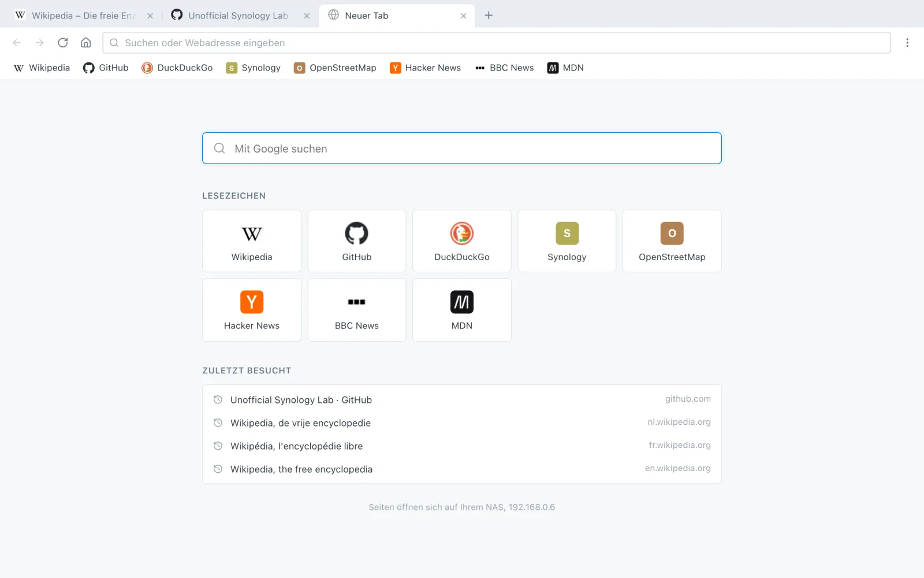The width and height of the screenshot is (924, 578).
Task: Open the OpenStreetMap tile under Lesezeichen
Action: click(x=672, y=241)
